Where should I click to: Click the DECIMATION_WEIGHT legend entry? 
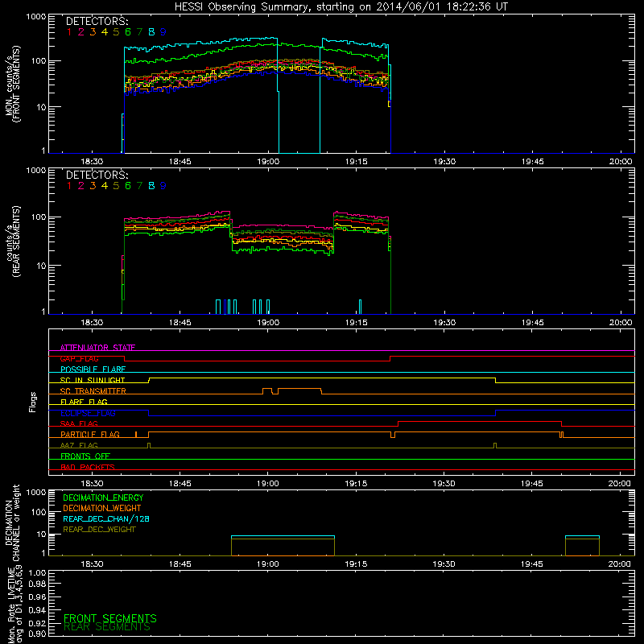pyautogui.click(x=102, y=508)
